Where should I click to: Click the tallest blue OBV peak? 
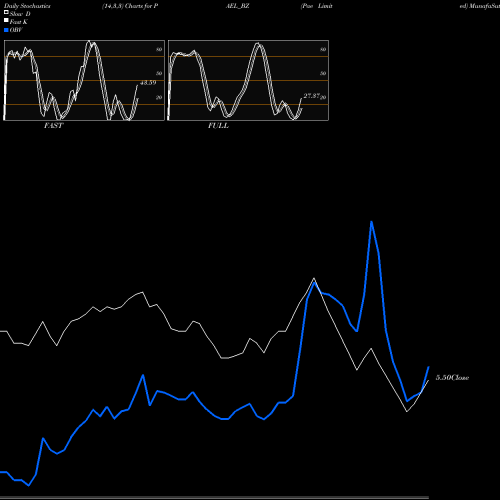tap(371, 222)
